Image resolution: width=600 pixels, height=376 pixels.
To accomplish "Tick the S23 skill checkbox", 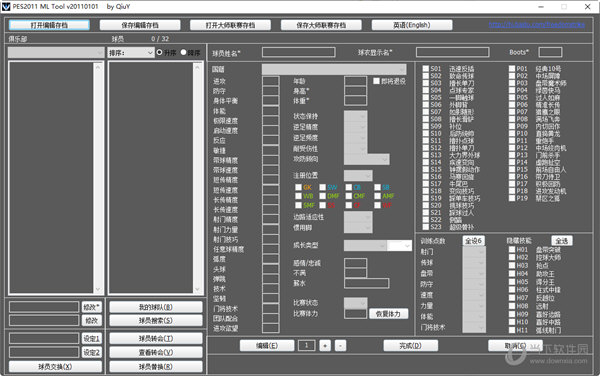I will pos(426,227).
